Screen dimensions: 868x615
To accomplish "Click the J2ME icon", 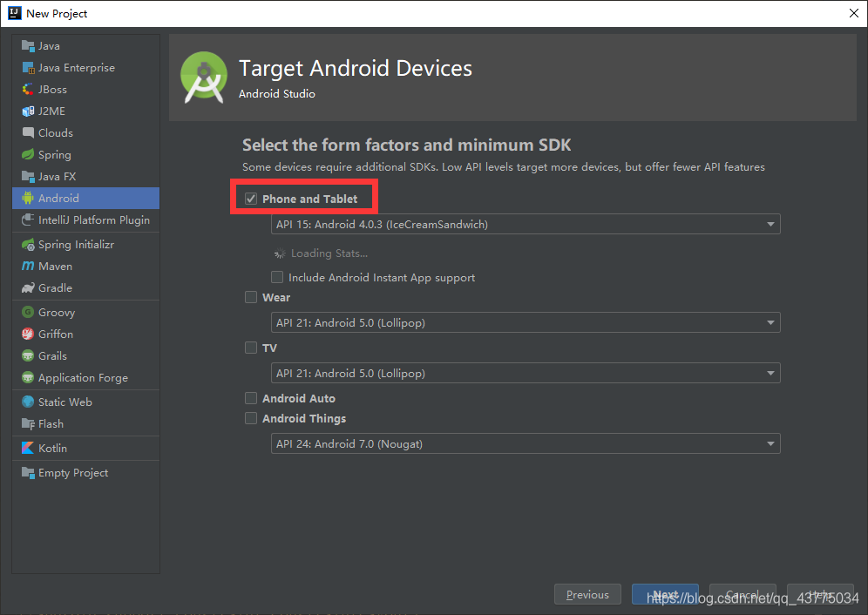I will 28,112.
